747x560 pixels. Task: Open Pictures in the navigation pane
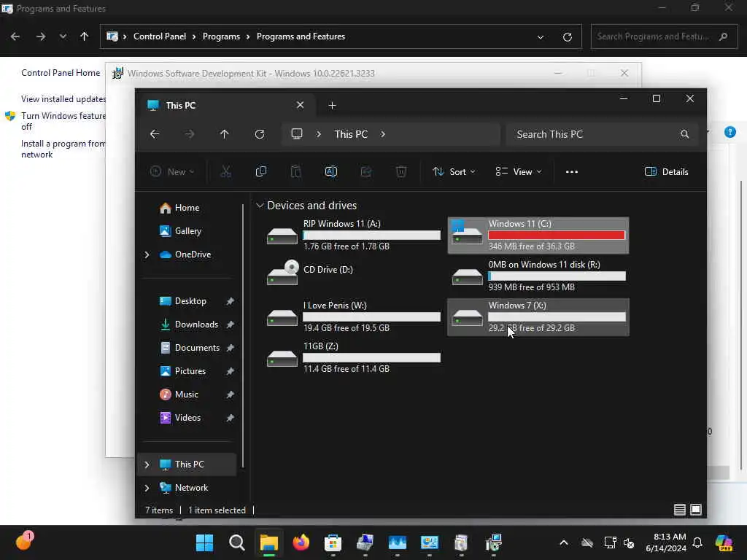coord(182,371)
